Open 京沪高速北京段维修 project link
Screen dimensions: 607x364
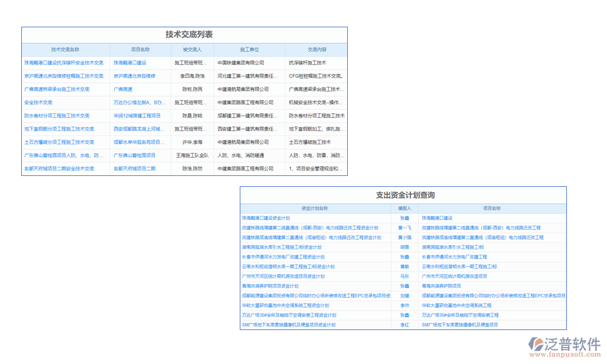(134, 76)
